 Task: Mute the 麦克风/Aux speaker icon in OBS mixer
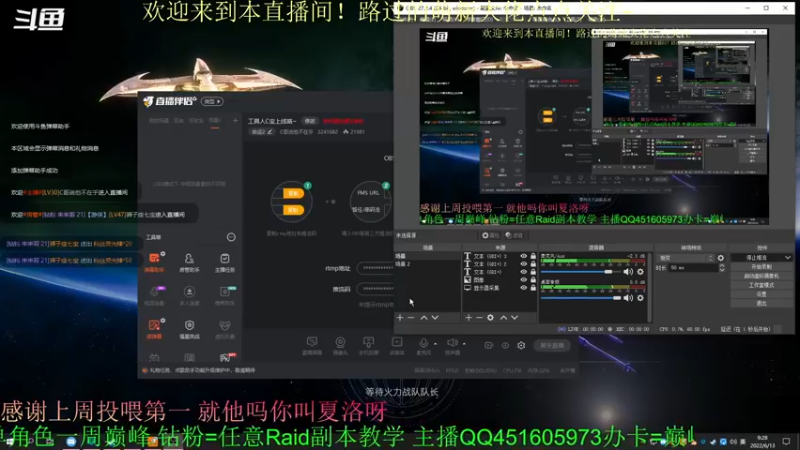coord(628,272)
